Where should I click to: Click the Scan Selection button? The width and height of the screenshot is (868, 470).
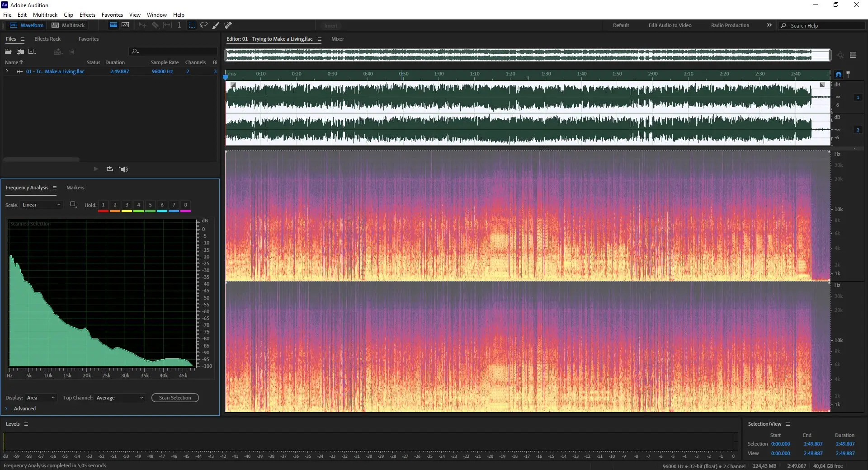175,398
